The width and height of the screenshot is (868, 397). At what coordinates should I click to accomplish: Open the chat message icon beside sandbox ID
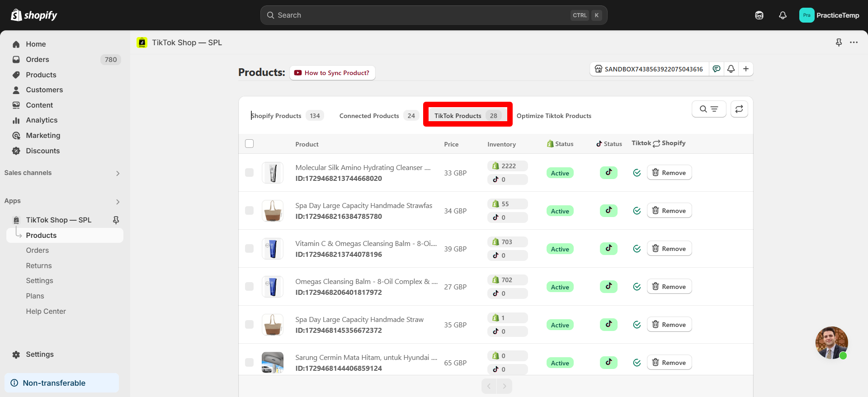point(717,69)
